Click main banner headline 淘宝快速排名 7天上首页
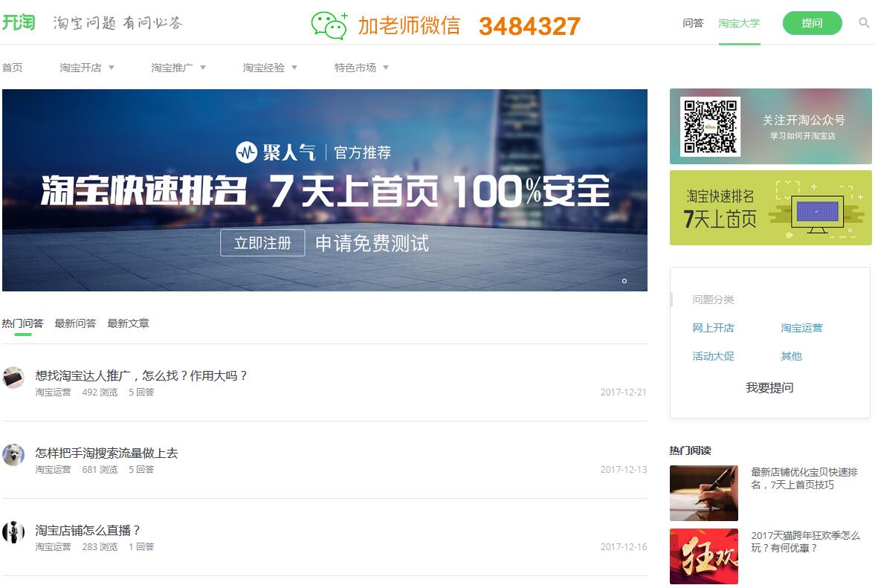875x588 pixels. [325, 191]
